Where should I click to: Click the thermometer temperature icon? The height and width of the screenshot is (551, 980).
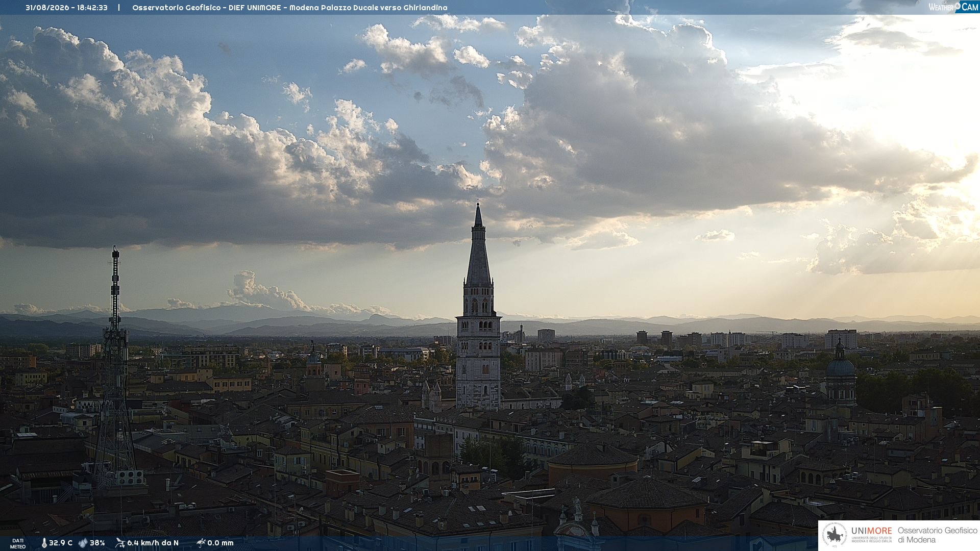coord(44,543)
